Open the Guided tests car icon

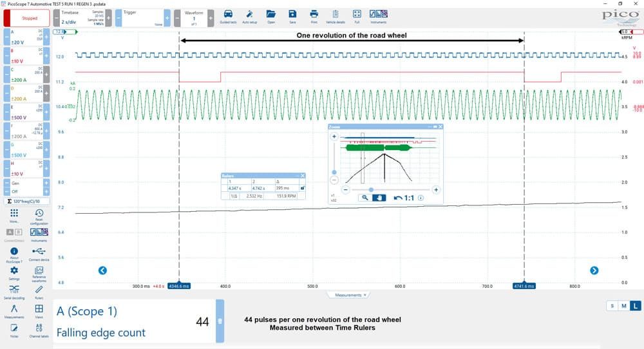pos(228,17)
